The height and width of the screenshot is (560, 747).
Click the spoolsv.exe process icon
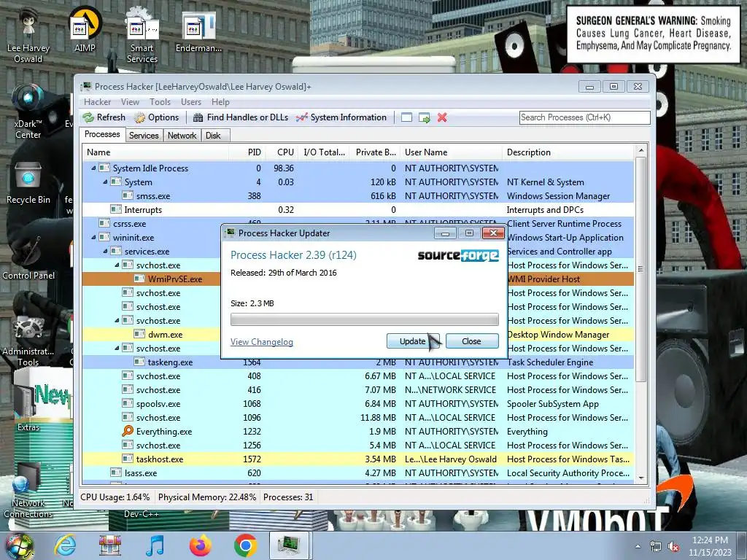pyautogui.click(x=128, y=403)
